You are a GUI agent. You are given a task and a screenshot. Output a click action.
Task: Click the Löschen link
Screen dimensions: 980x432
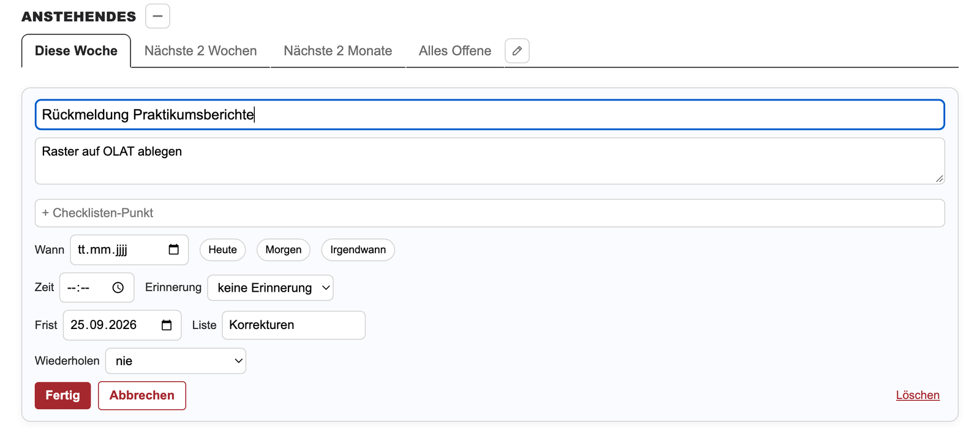click(x=918, y=395)
